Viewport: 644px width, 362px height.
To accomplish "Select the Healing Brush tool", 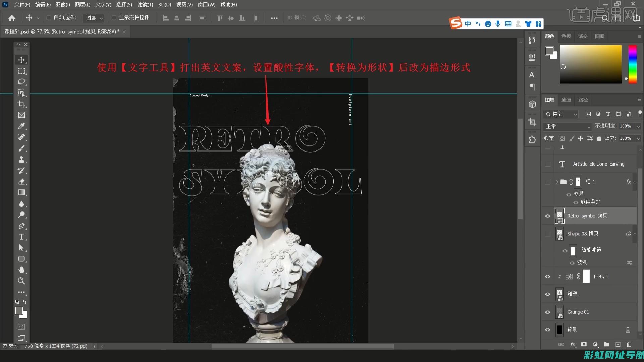I will pos(21,137).
